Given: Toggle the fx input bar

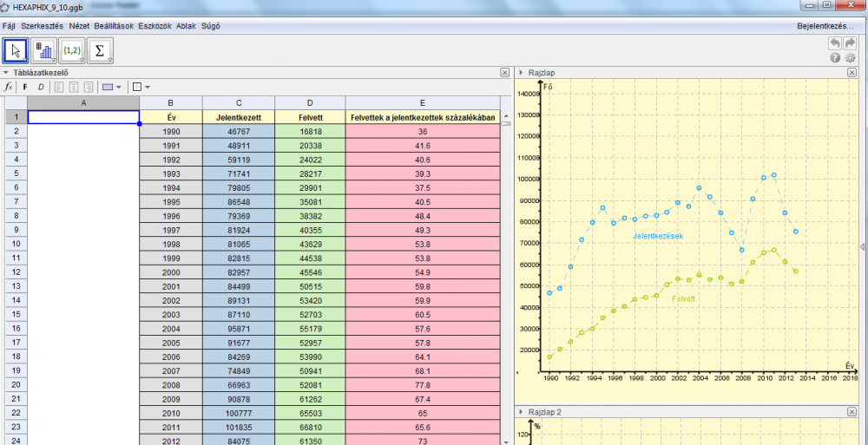Looking at the screenshot, I should (x=9, y=87).
